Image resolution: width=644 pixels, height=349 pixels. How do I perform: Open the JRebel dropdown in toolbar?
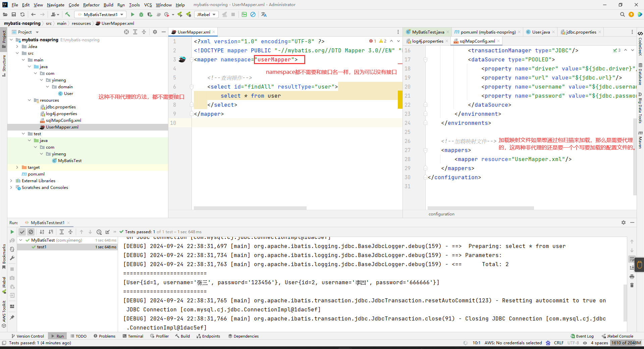pos(206,14)
